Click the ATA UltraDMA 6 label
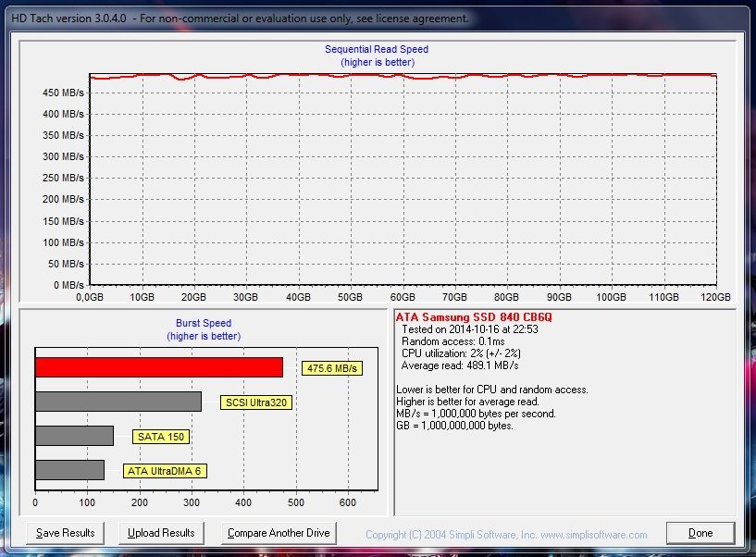 click(165, 471)
